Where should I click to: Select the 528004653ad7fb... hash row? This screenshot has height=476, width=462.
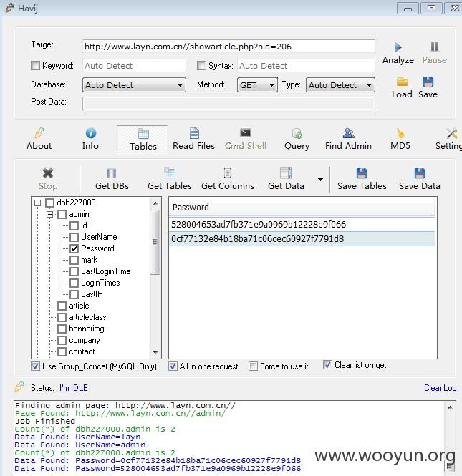click(302, 224)
